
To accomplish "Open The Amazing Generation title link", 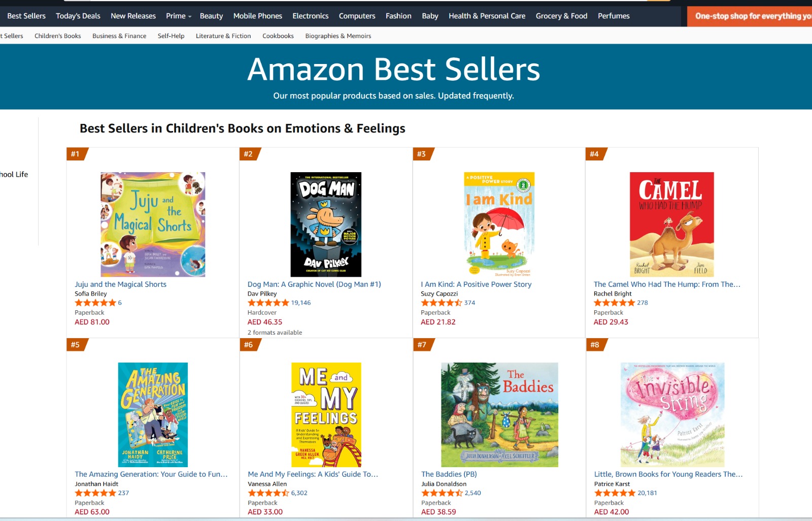I will coord(151,474).
